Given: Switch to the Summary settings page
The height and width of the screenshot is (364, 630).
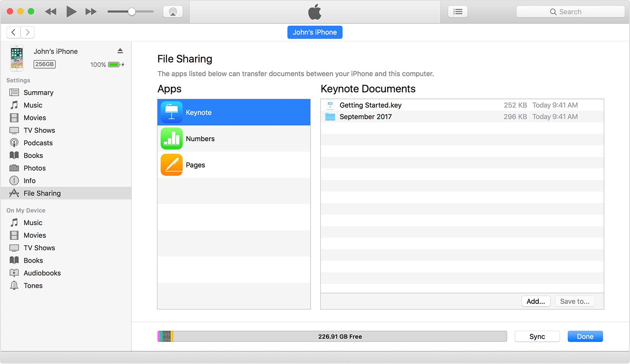Looking at the screenshot, I should click(x=38, y=92).
